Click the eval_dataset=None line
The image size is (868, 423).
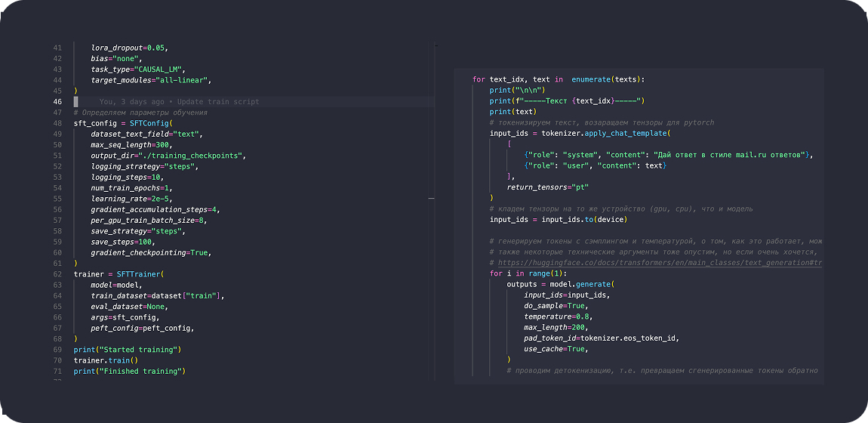130,306
